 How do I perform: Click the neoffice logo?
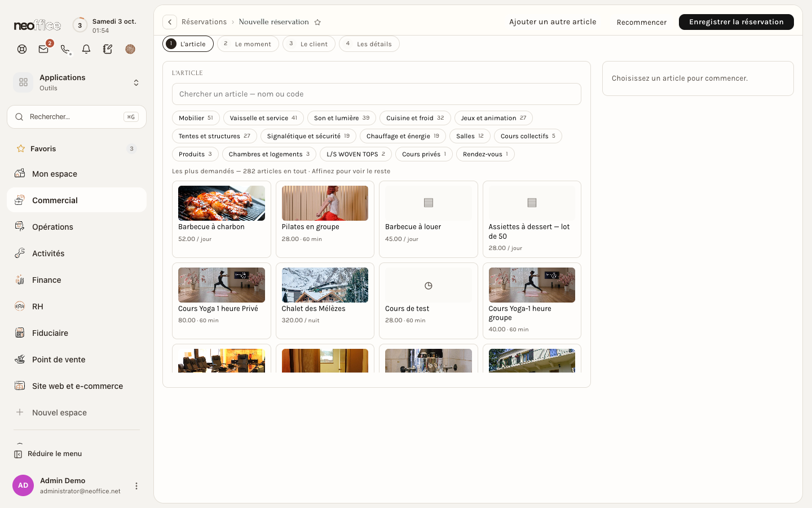37,25
